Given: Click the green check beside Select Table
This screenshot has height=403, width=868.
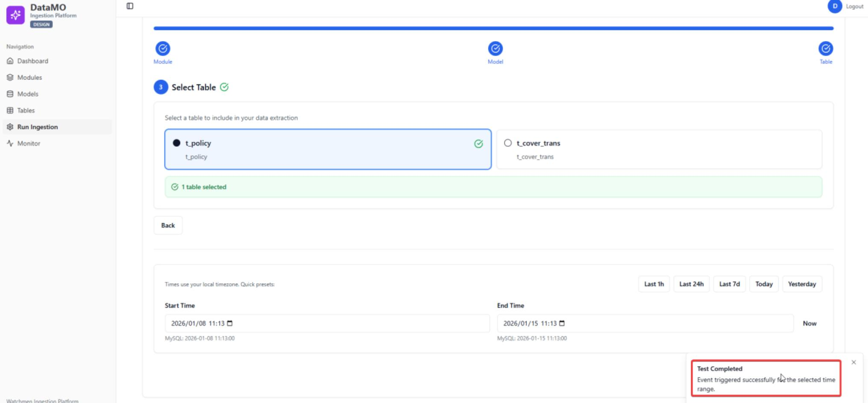Looking at the screenshot, I should pyautogui.click(x=224, y=87).
